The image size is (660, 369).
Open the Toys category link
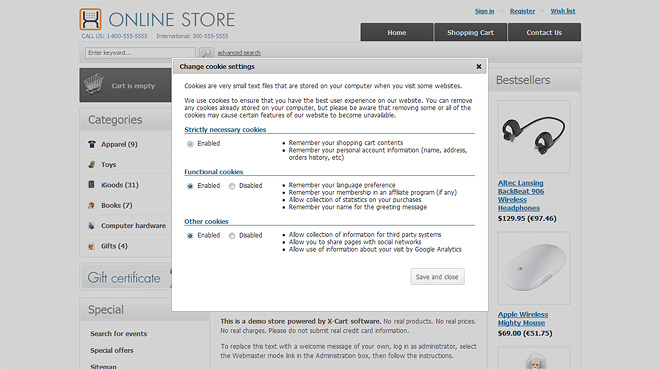[109, 165]
